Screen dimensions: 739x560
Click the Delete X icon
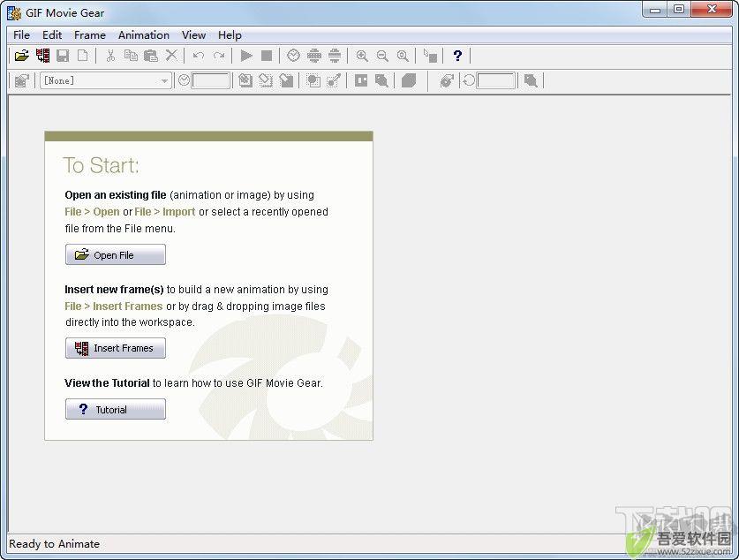click(x=171, y=56)
